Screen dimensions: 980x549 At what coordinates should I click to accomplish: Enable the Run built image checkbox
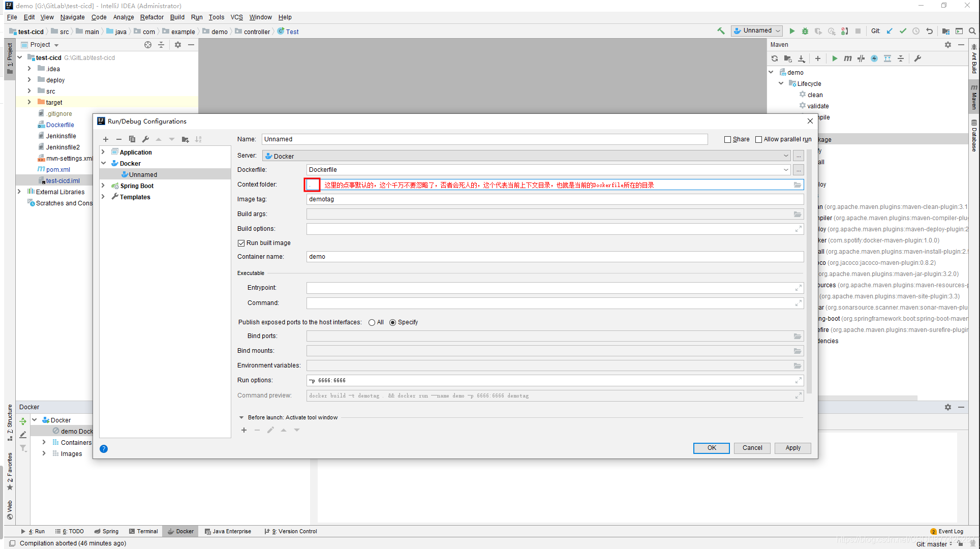[241, 242]
